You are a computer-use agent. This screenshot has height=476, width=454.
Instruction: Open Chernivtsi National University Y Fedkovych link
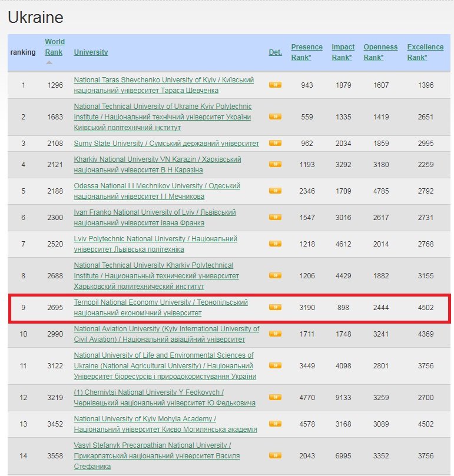point(164,397)
